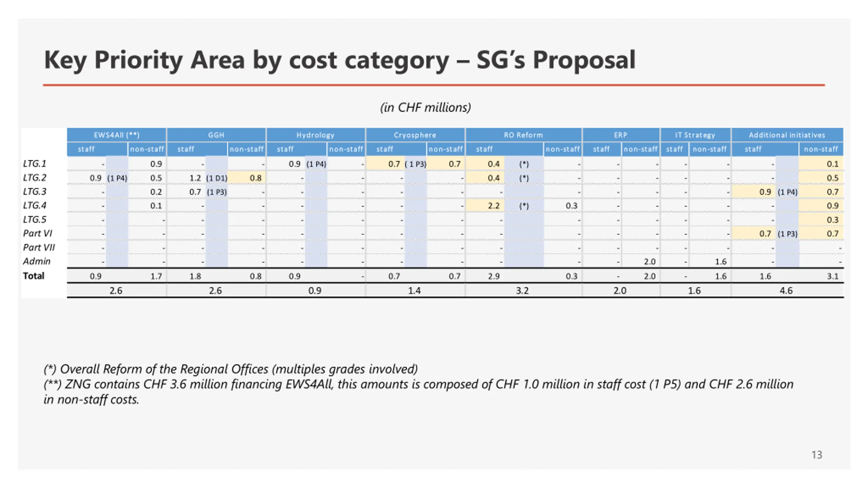Click the (1 D1) cell under GGH
The width and height of the screenshot is (868, 488).
(x=217, y=178)
